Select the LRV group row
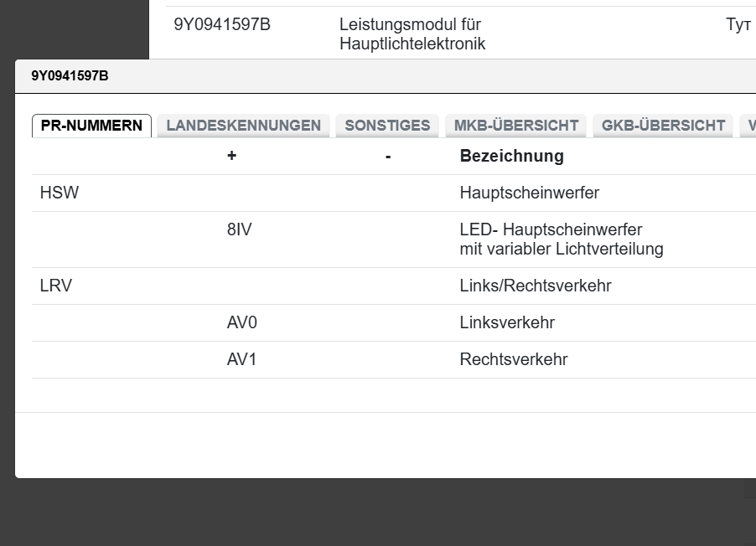This screenshot has width=756, height=546. 56,286
